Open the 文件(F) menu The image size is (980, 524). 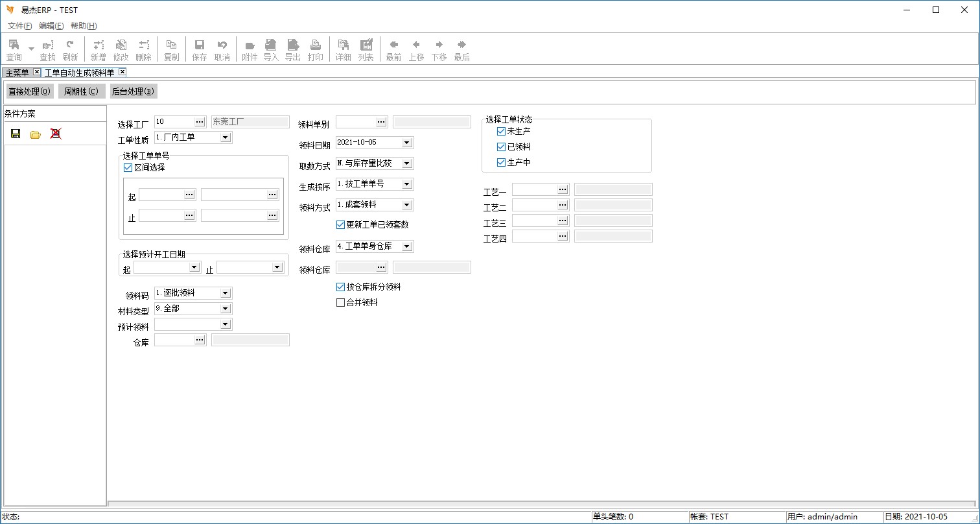(x=19, y=26)
